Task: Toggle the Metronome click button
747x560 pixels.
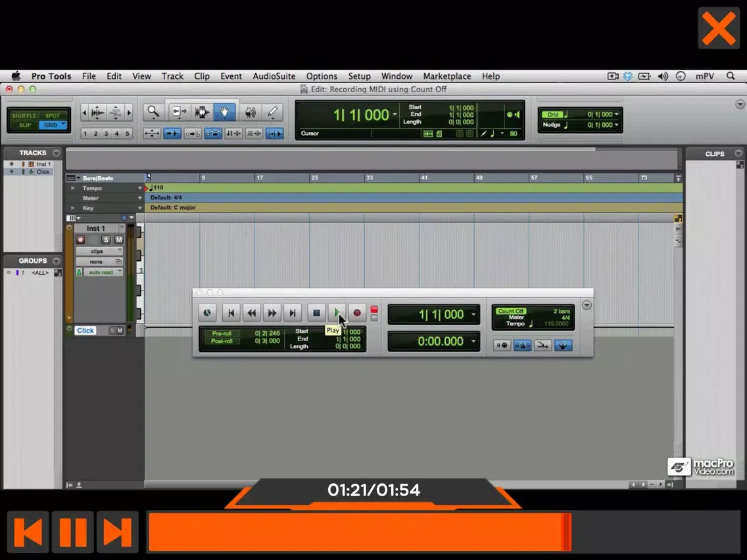Action: point(522,345)
